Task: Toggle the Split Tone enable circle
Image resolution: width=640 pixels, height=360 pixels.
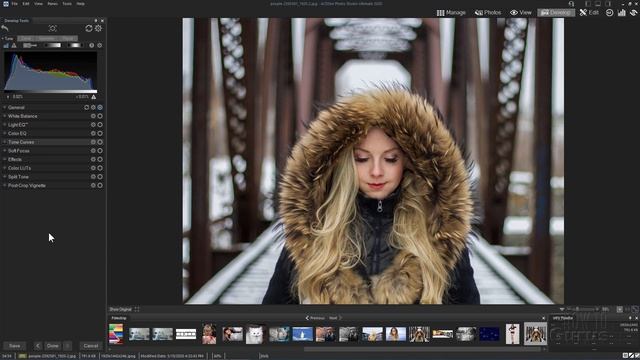Action: 100,177
